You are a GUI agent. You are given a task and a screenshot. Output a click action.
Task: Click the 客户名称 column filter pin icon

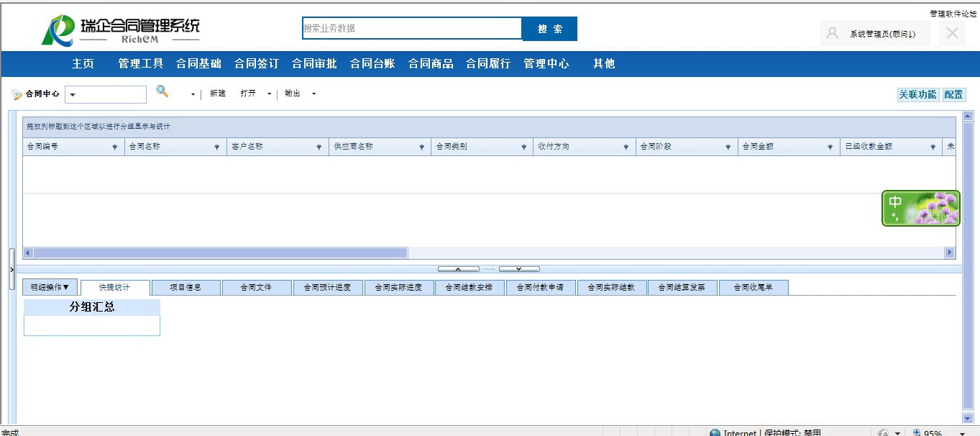click(x=319, y=147)
